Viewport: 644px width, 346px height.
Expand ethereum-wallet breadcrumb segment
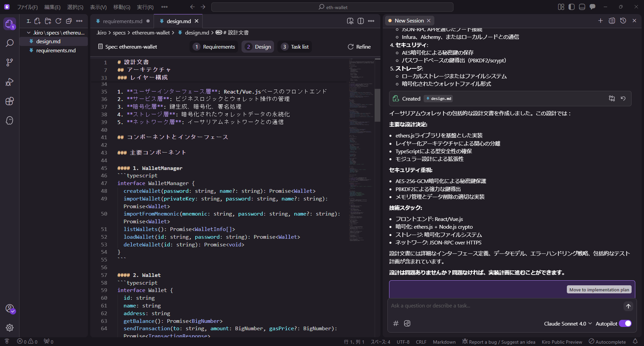(151, 33)
